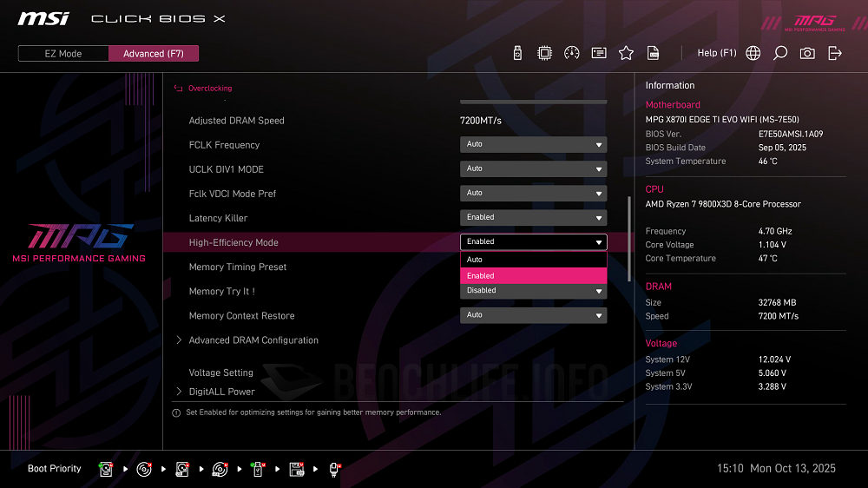The width and height of the screenshot is (868, 488).
Task: Open the speedometer performance icon
Action: [571, 53]
